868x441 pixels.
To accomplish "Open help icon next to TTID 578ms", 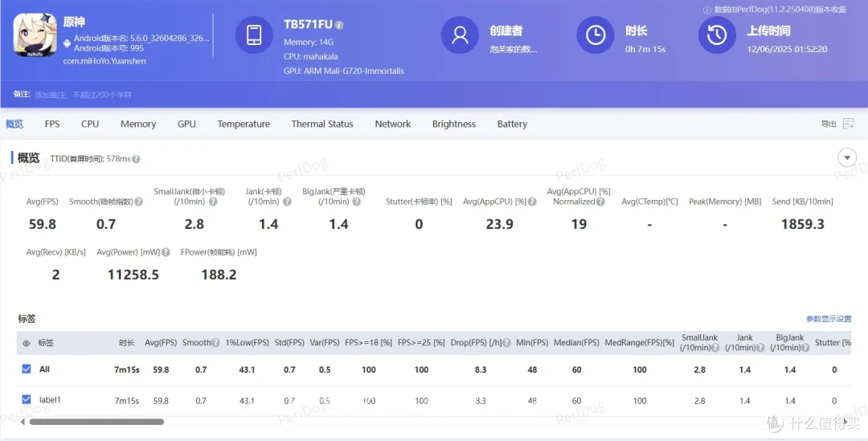I will click(x=136, y=159).
